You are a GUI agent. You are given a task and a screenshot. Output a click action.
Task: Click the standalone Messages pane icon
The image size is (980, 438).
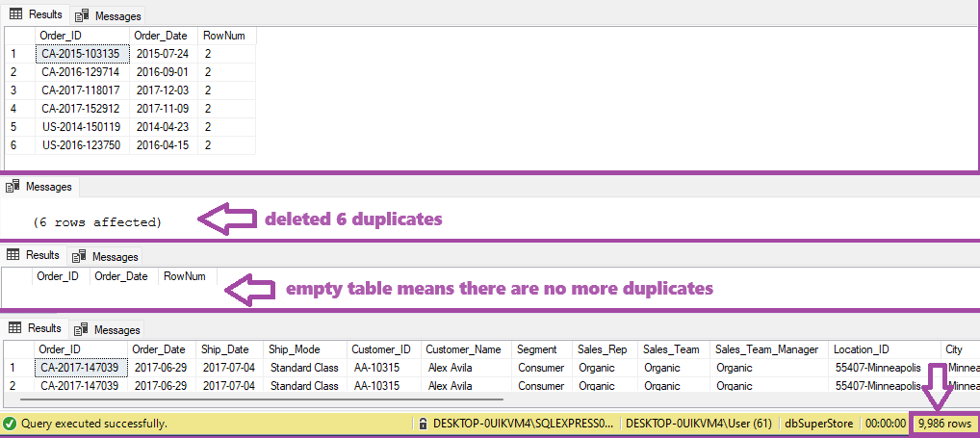(13, 186)
